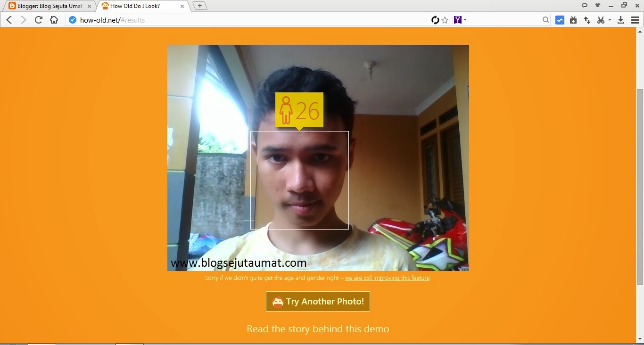This screenshot has width=644, height=345.
Task: Click the scissors screenshot tool icon
Action: [600, 20]
